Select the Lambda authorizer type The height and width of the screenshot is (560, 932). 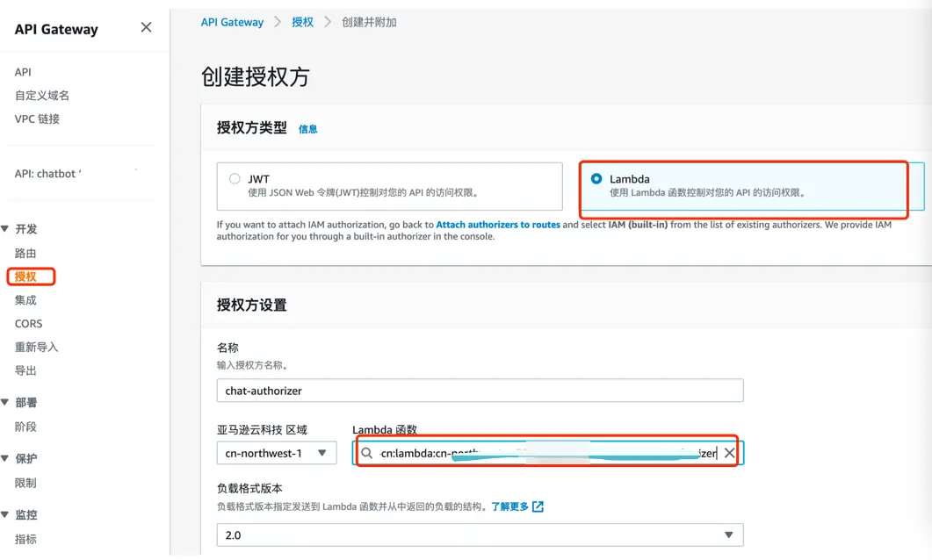pos(597,179)
